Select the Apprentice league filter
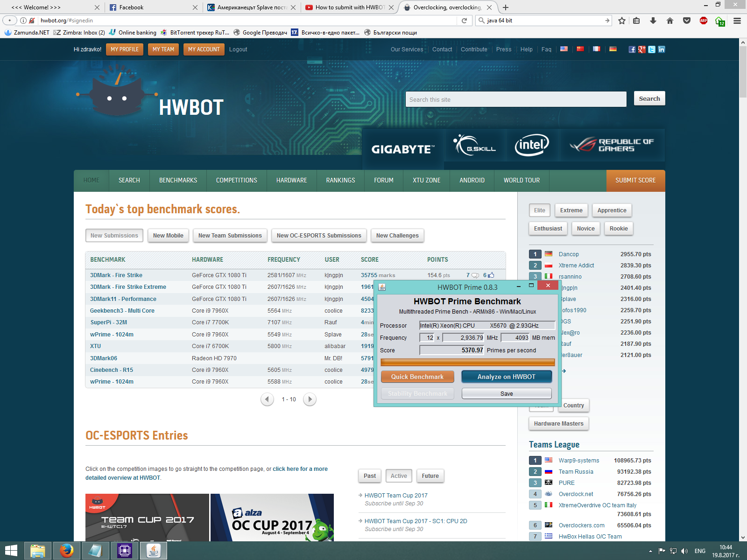This screenshot has height=560, width=747. coord(612,210)
